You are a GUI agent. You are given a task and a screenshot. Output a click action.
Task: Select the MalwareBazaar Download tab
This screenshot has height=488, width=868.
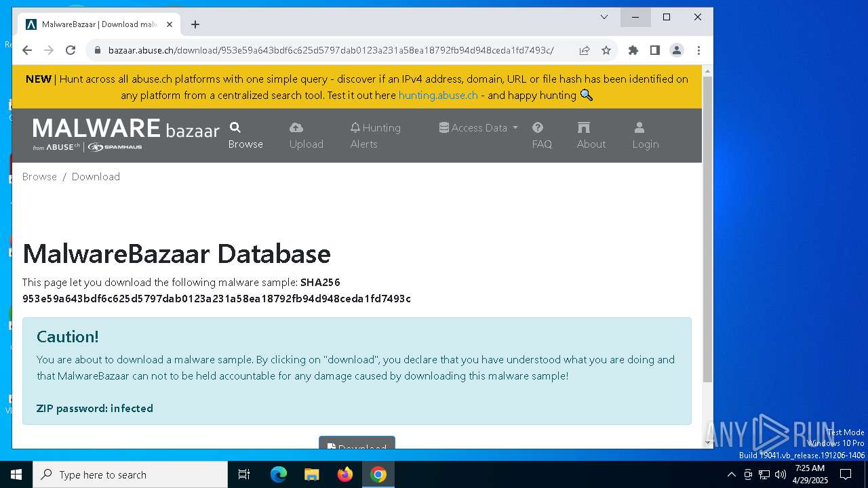[100, 24]
